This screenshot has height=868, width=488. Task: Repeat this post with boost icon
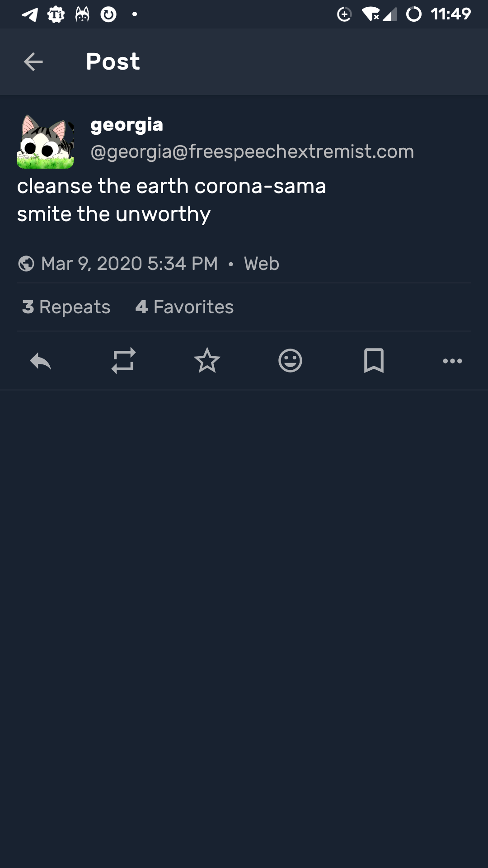[123, 361]
